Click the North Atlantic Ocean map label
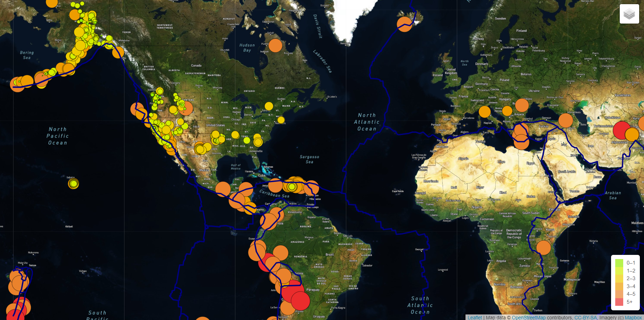 (x=367, y=122)
